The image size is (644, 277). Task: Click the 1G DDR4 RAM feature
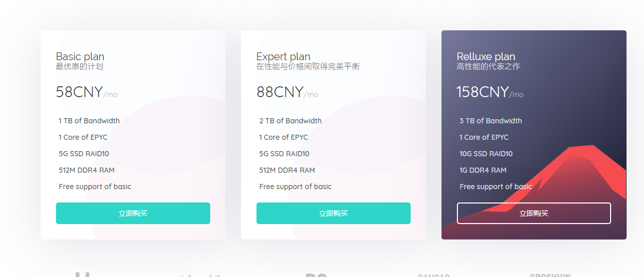click(x=483, y=170)
